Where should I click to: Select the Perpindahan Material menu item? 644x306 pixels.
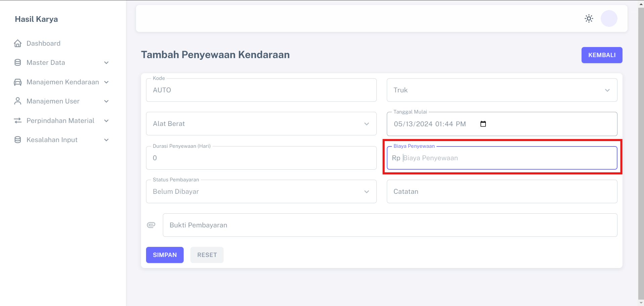tap(60, 121)
